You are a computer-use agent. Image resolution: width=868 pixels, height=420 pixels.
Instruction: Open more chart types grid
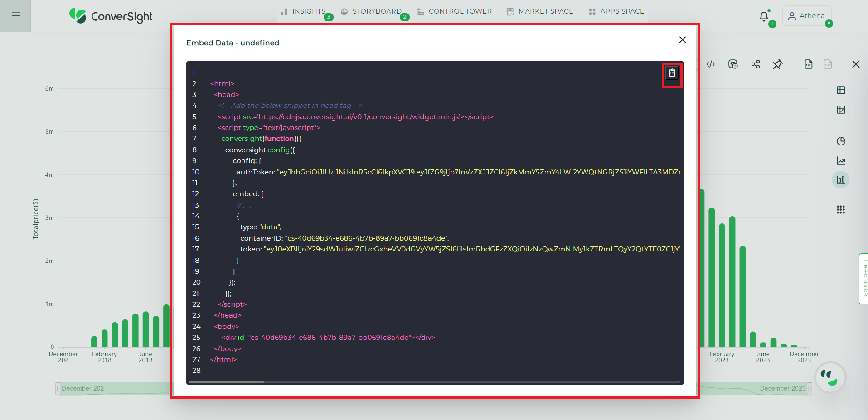pos(841,209)
